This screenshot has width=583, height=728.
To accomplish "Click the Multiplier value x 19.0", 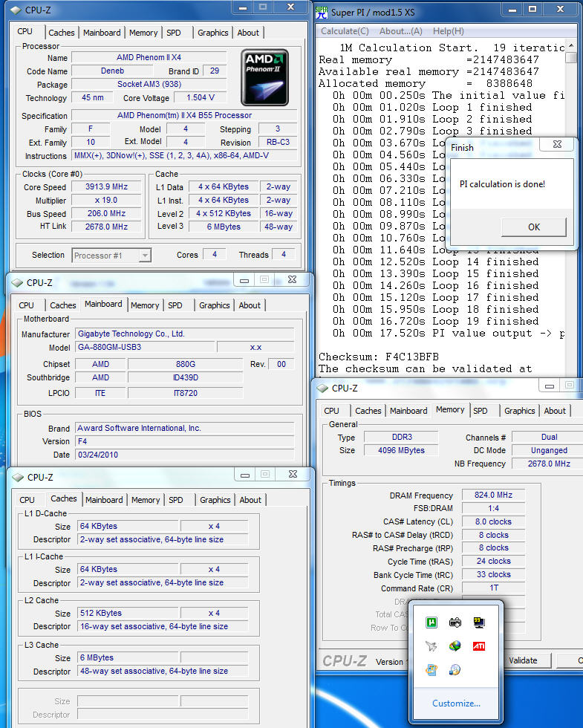I will pos(106,200).
